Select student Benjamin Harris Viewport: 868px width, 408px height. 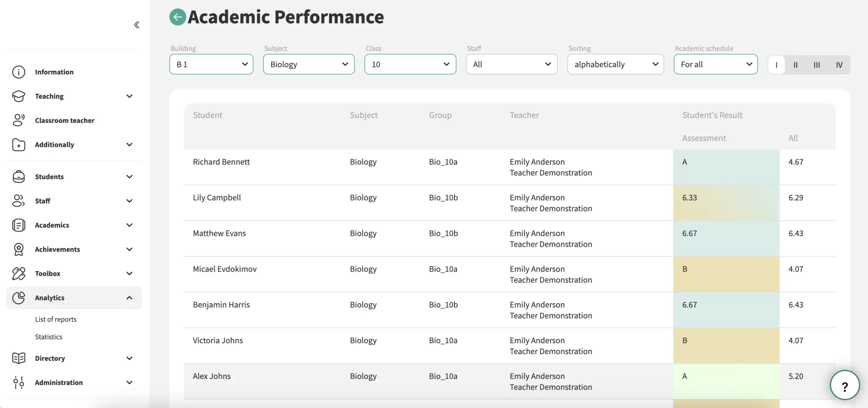pos(221,305)
